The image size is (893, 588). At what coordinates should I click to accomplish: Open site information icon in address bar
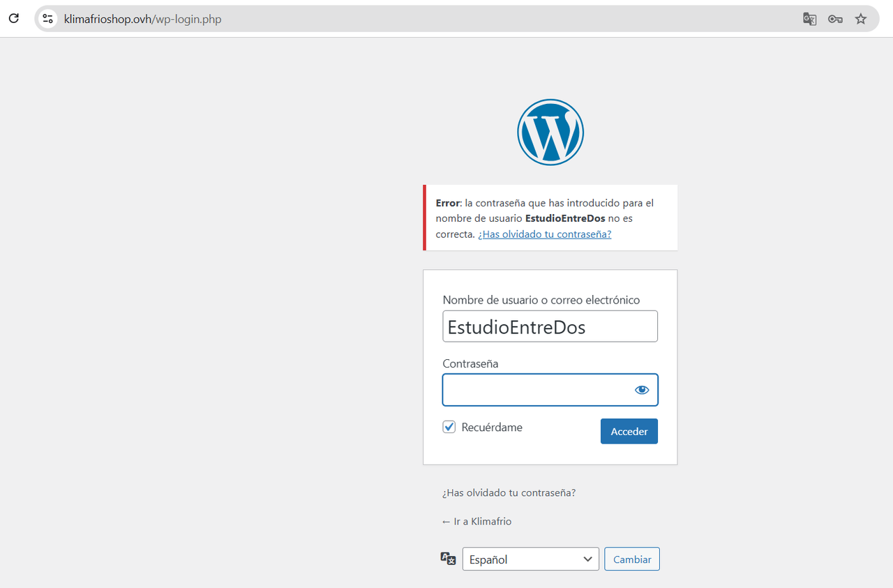coord(47,19)
